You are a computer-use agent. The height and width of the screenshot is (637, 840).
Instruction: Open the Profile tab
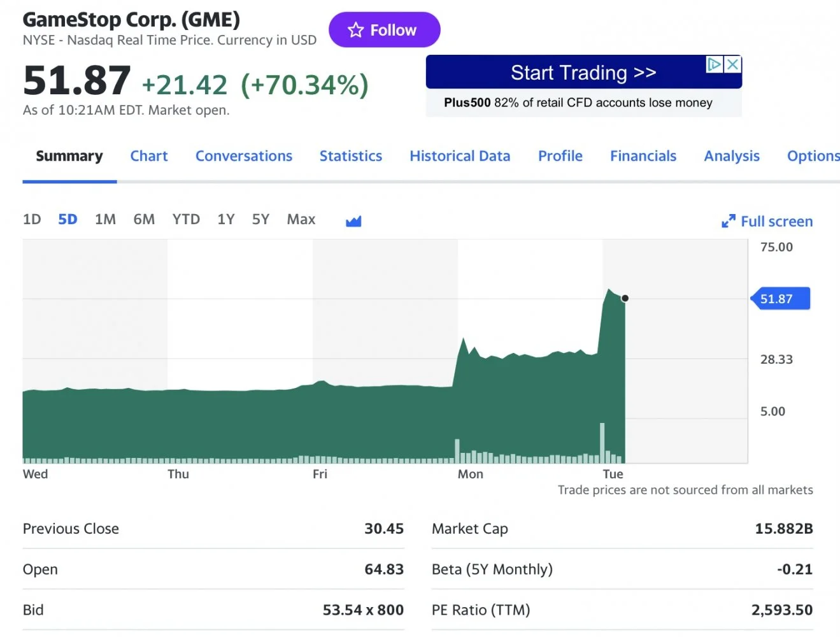point(560,156)
